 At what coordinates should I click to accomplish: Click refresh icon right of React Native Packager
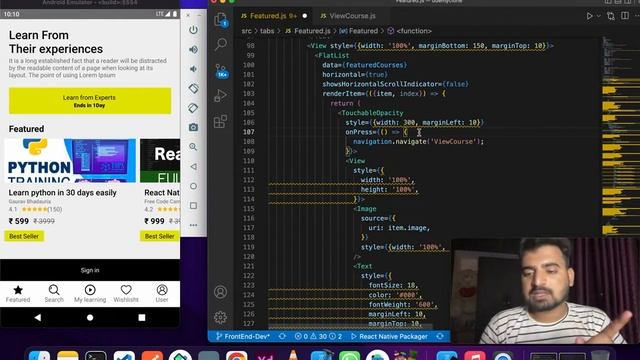440,337
